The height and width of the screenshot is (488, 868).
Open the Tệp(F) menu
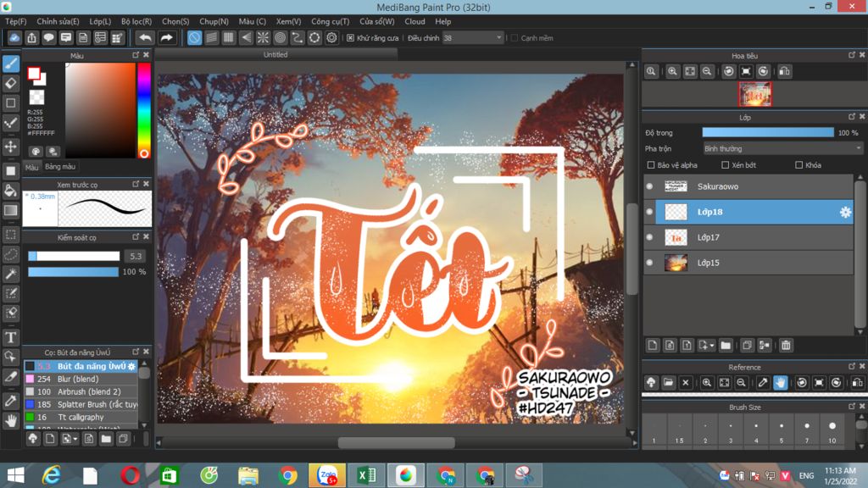15,21
